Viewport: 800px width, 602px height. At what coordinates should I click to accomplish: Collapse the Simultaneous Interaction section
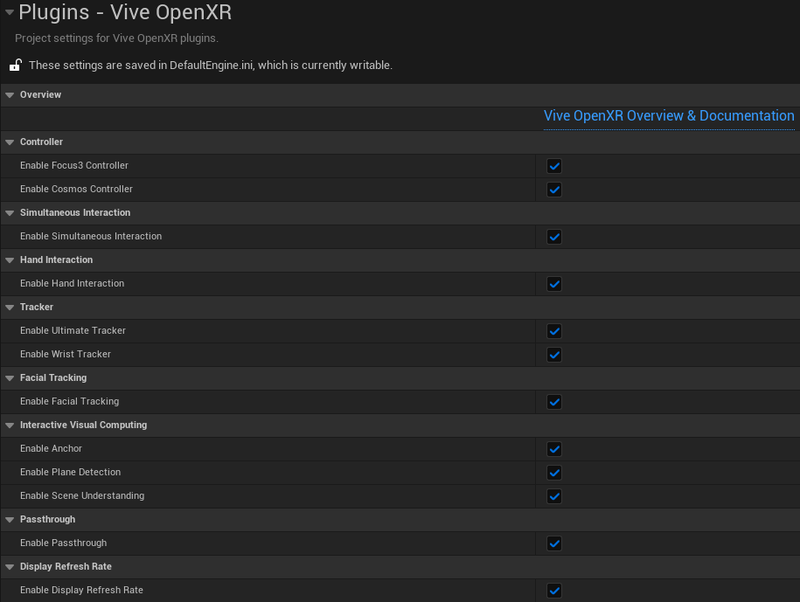(9, 213)
